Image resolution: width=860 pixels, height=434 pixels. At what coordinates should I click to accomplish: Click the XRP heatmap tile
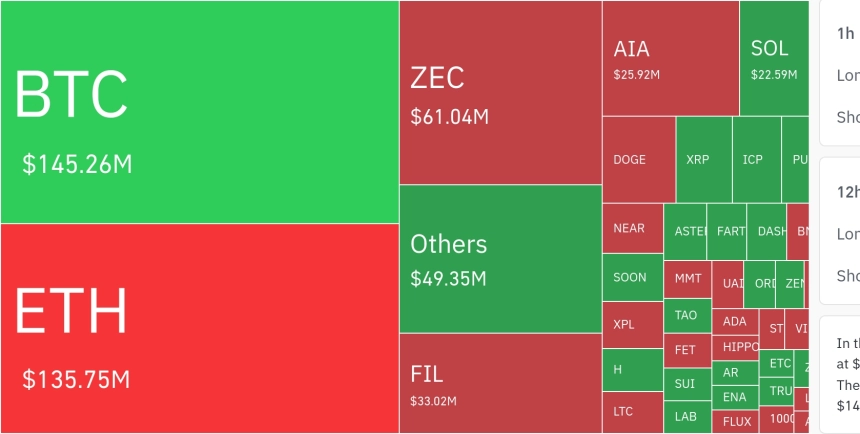pos(703,160)
